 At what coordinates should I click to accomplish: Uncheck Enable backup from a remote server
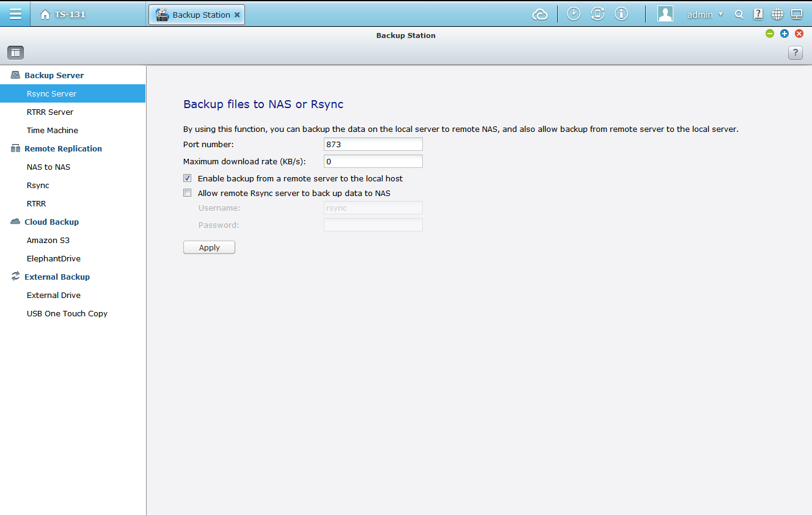pyautogui.click(x=188, y=178)
